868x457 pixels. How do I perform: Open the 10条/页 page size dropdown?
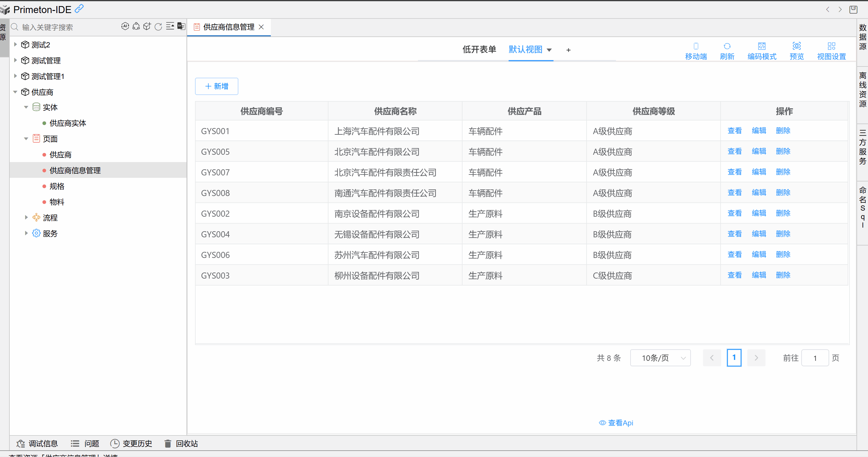pyautogui.click(x=660, y=358)
